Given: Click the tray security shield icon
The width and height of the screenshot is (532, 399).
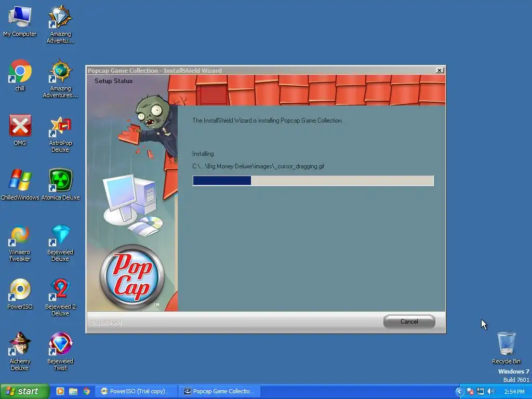Looking at the screenshot, I should [x=470, y=392].
